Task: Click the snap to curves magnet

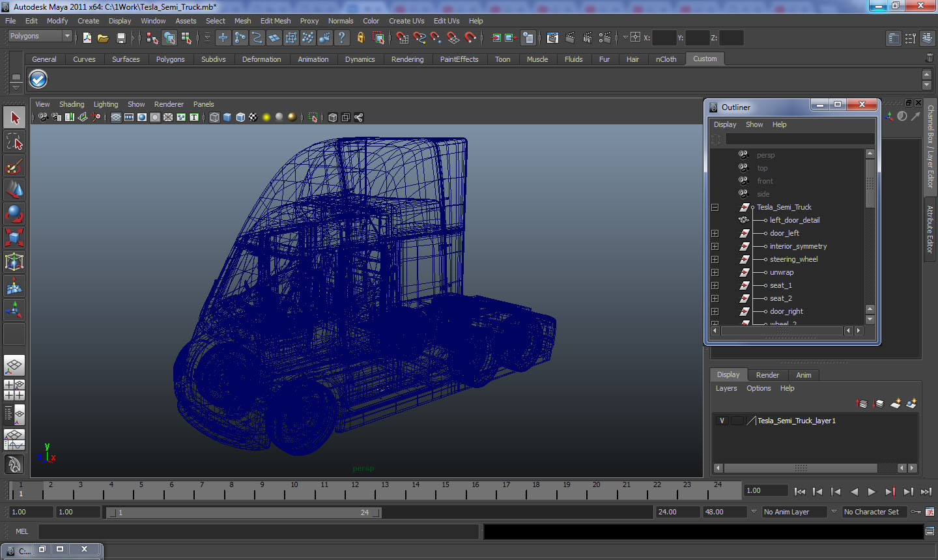Action: coord(419,38)
